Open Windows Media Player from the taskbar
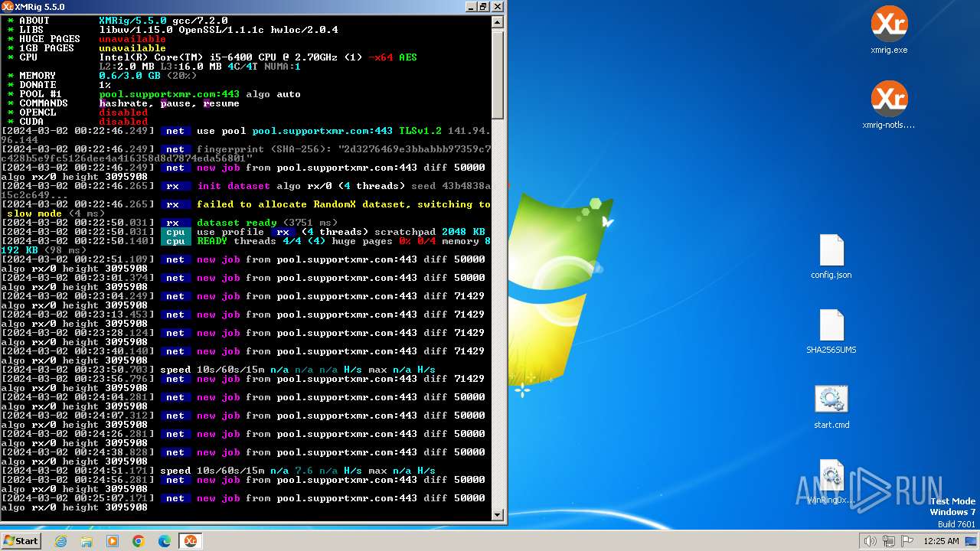980x551 pixels. [113, 541]
